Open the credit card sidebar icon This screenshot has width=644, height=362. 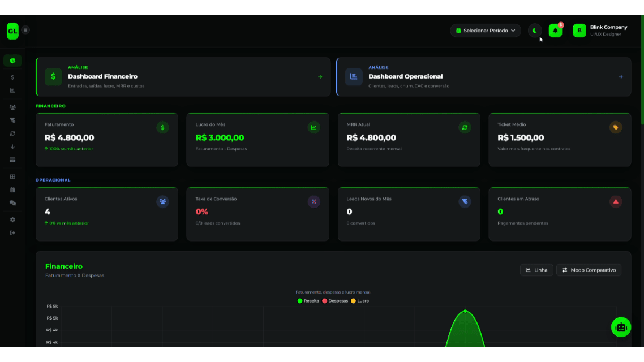[12, 160]
